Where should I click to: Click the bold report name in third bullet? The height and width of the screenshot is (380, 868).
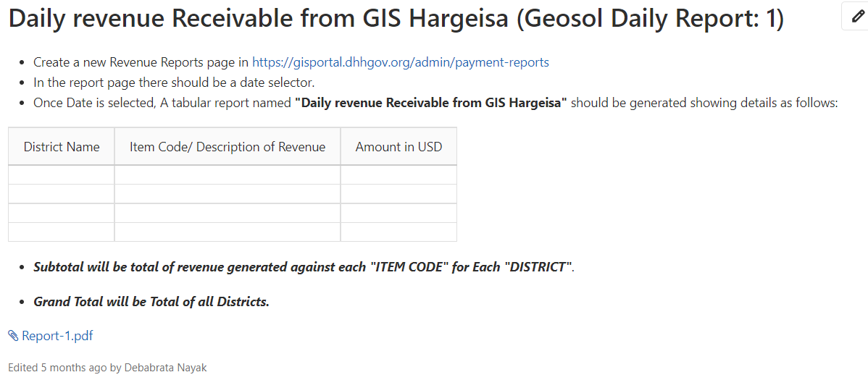click(x=431, y=103)
